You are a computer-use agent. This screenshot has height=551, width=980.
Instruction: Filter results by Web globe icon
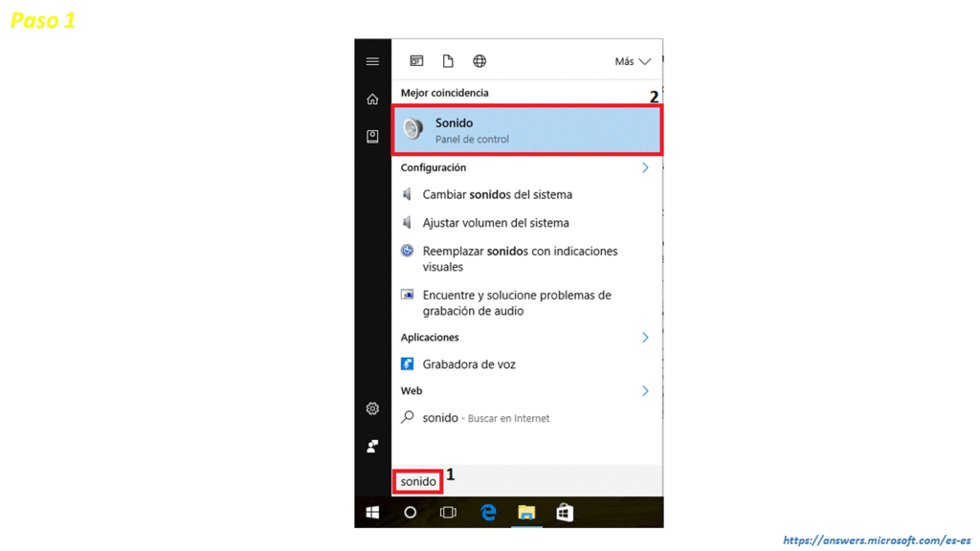(479, 60)
